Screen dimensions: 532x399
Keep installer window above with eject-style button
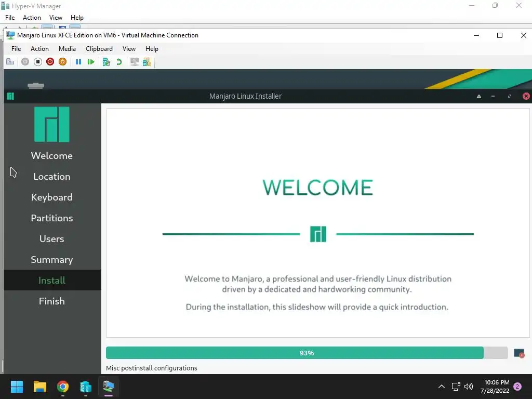pos(479,96)
